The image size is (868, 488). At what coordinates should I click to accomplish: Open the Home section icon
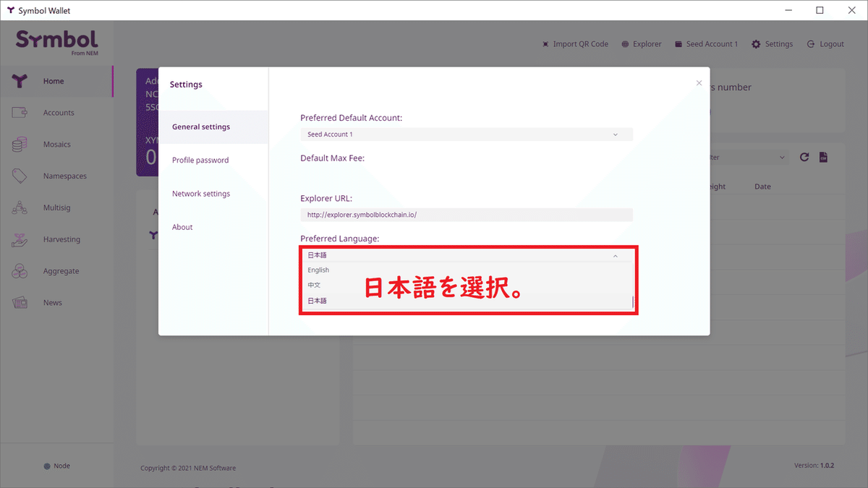[20, 81]
